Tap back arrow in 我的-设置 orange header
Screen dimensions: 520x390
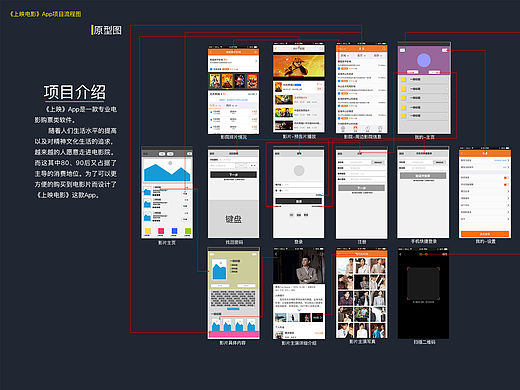462,153
